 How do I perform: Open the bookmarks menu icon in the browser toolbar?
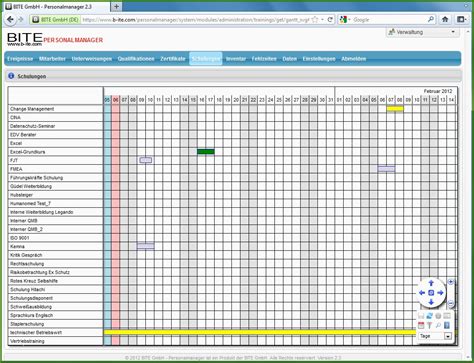(461, 20)
